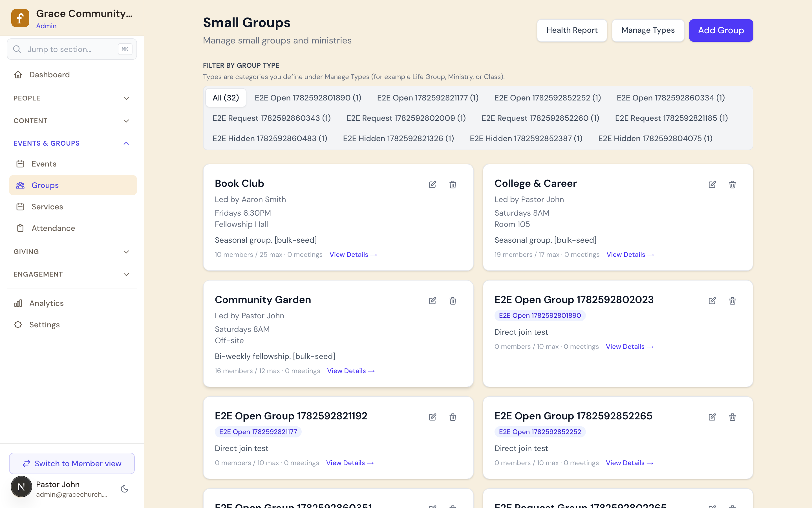Delete E2E Open Group 1782592852265
812x508 pixels.
(x=732, y=417)
